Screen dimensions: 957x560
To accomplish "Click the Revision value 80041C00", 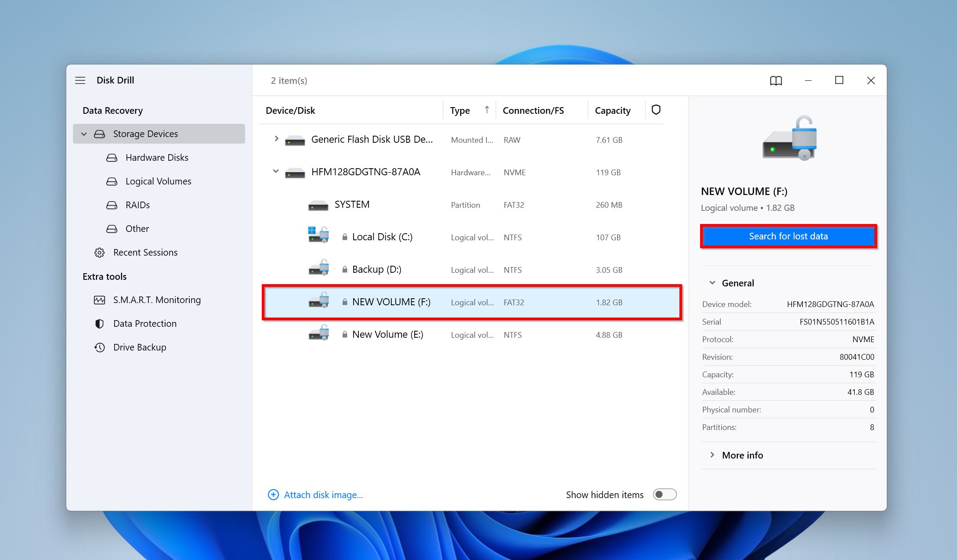I will coord(857,357).
